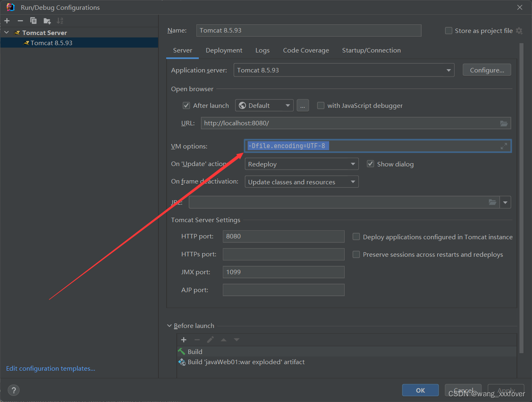
Task: Click the browse folder icon in the URL field
Action: pyautogui.click(x=504, y=123)
